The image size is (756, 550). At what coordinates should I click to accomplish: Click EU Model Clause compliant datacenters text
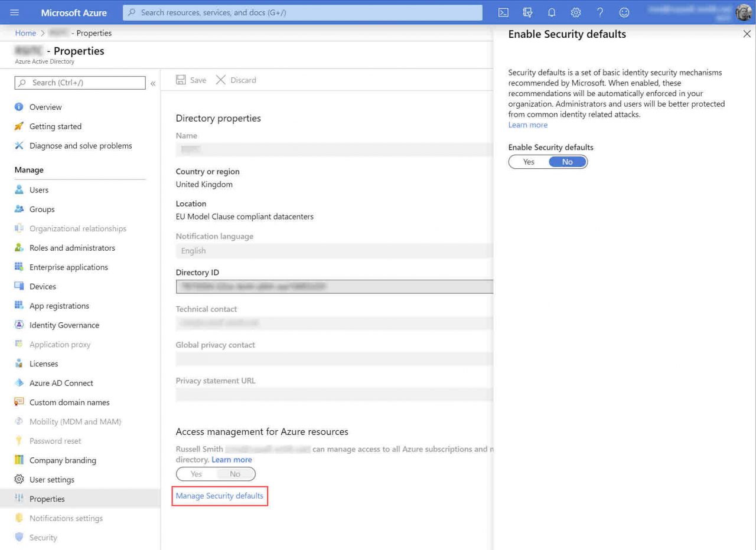245,217
